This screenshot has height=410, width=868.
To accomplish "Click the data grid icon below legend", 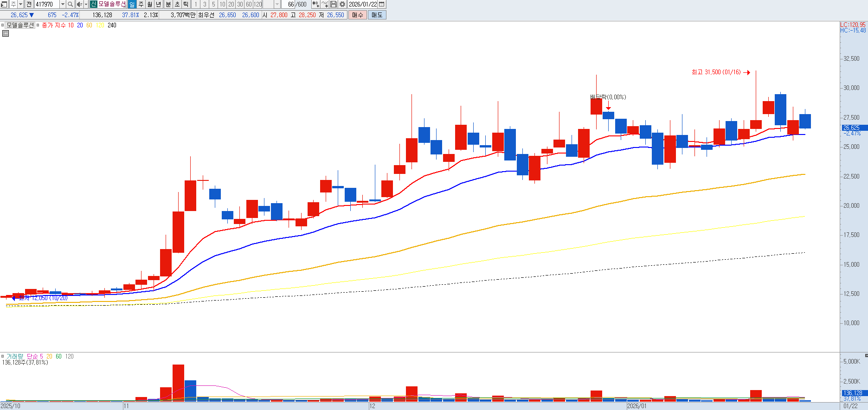I will [6, 33].
